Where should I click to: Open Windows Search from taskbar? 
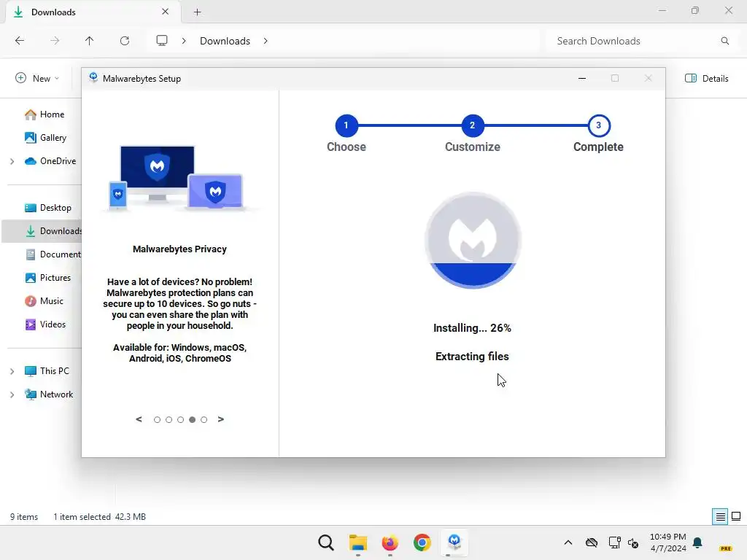326,542
